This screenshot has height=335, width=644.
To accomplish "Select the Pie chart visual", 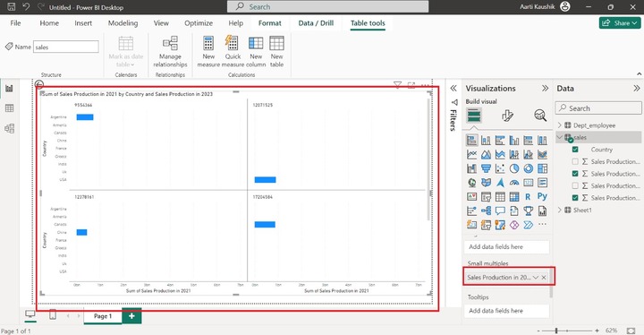I will coord(514,168).
